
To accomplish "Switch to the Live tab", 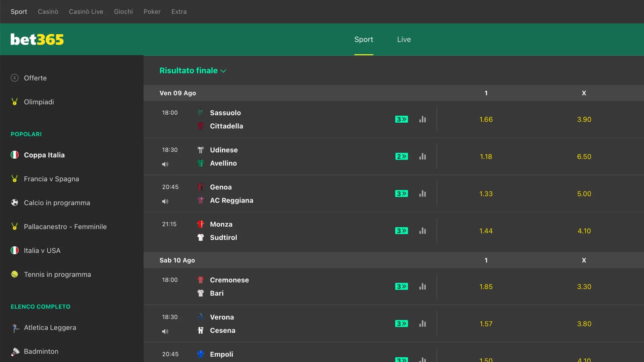I will [404, 39].
